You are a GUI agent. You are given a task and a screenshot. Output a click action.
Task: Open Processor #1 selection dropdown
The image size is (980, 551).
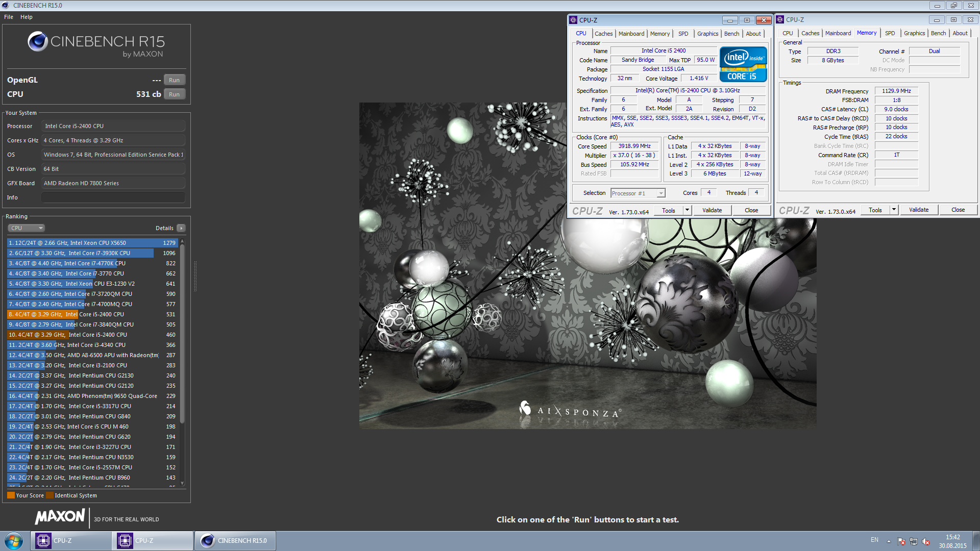pos(638,193)
